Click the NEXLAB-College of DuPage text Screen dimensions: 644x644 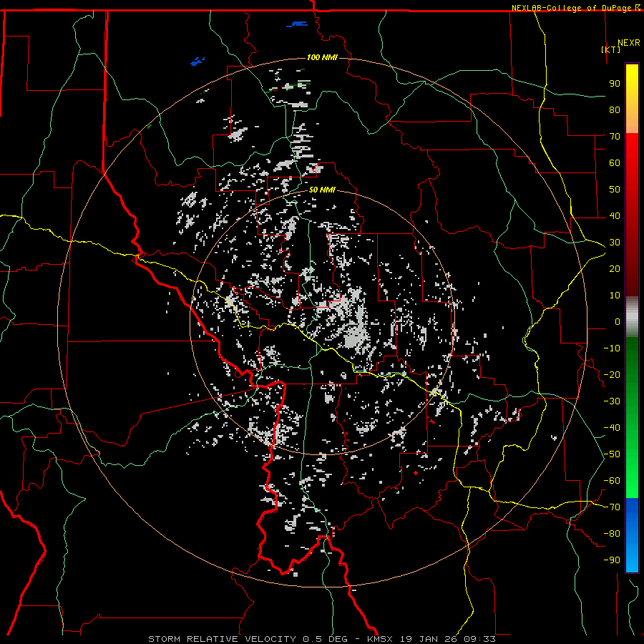coord(572,7)
